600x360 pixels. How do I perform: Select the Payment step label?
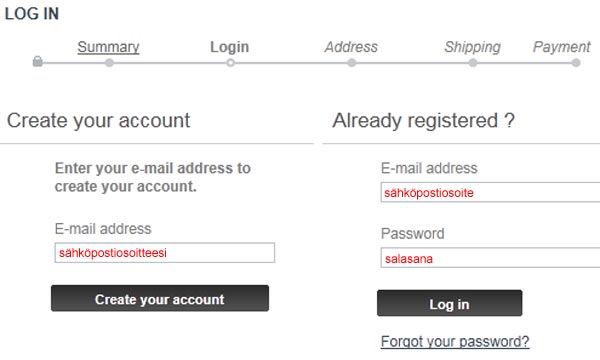click(x=562, y=47)
